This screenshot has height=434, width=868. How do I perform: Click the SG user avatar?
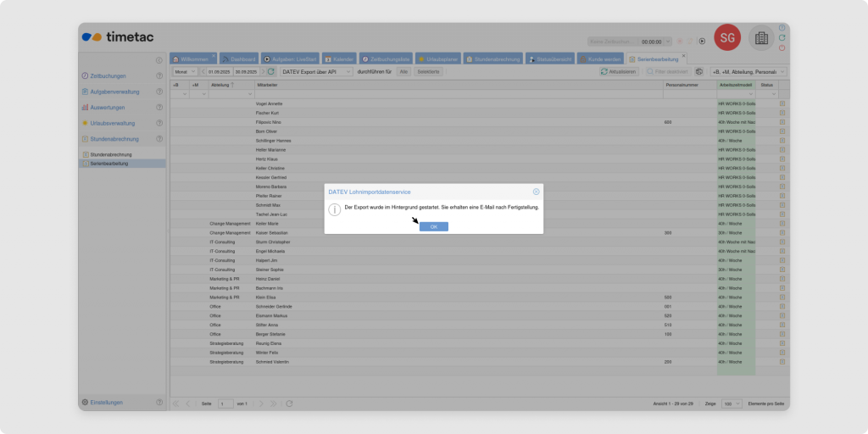(x=726, y=38)
